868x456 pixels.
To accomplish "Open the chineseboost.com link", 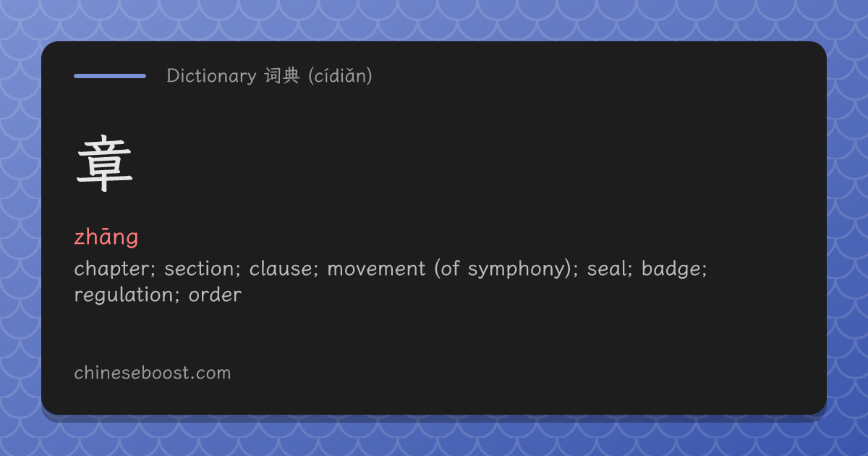I will click(x=153, y=373).
